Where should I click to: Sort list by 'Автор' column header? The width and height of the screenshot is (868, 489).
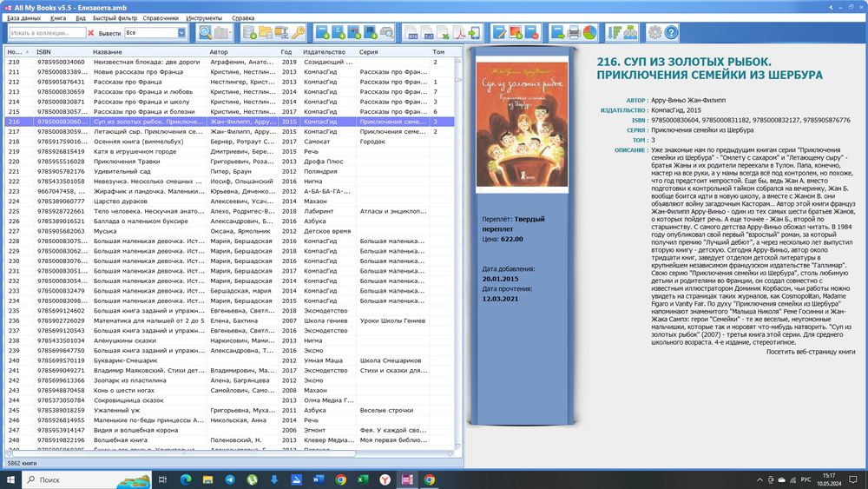point(219,51)
